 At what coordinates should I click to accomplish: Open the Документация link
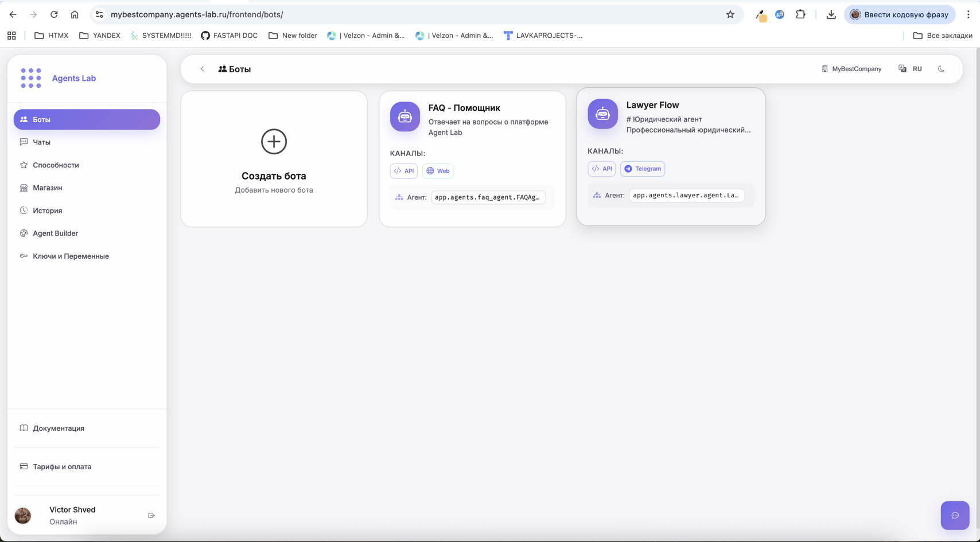[59, 428]
